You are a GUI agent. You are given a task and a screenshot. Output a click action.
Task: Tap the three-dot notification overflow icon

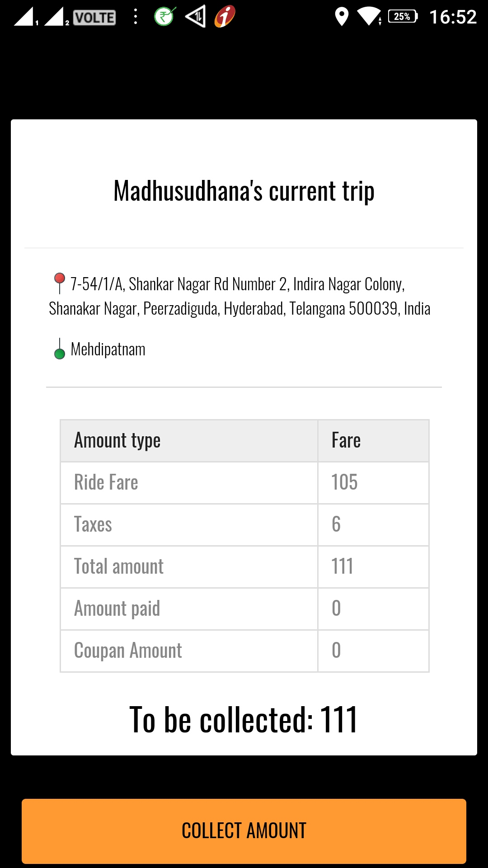(x=136, y=17)
